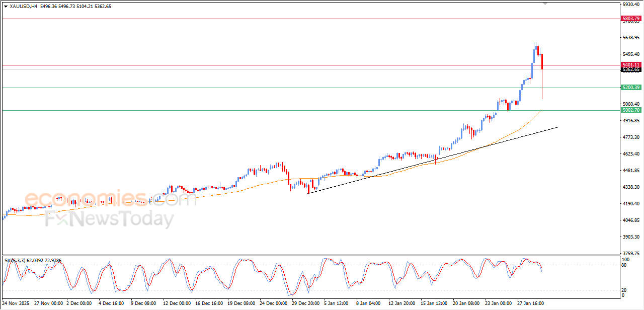
Task: Click the 4 Dec 16:00 date label
Action: 112,303
